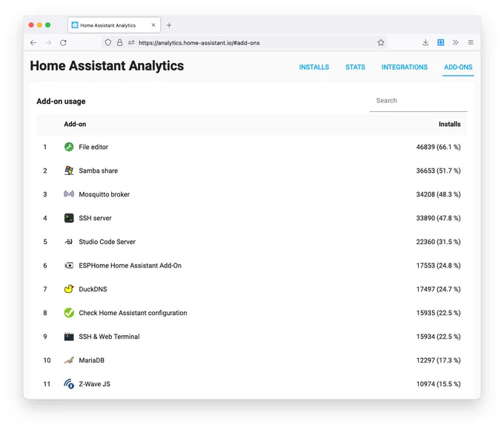The height and width of the screenshot is (430, 504).
Task: Click the MariaDB seal icon
Action: click(x=69, y=360)
